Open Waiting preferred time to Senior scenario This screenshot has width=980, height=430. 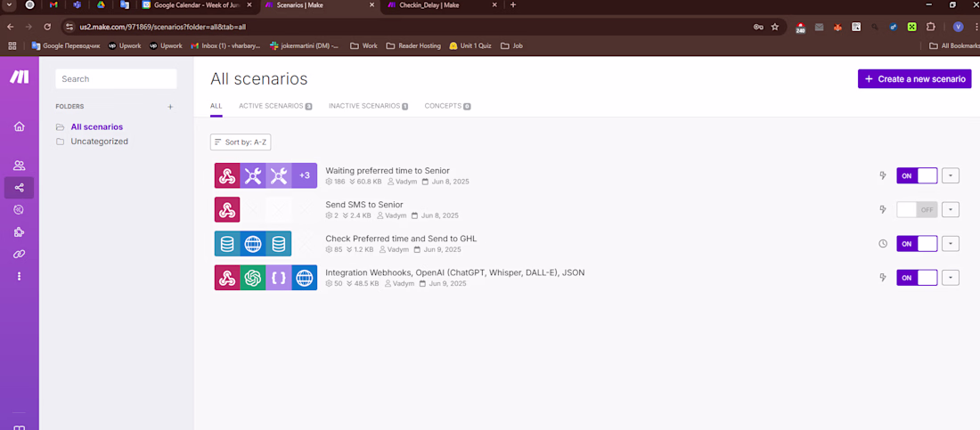tap(388, 171)
